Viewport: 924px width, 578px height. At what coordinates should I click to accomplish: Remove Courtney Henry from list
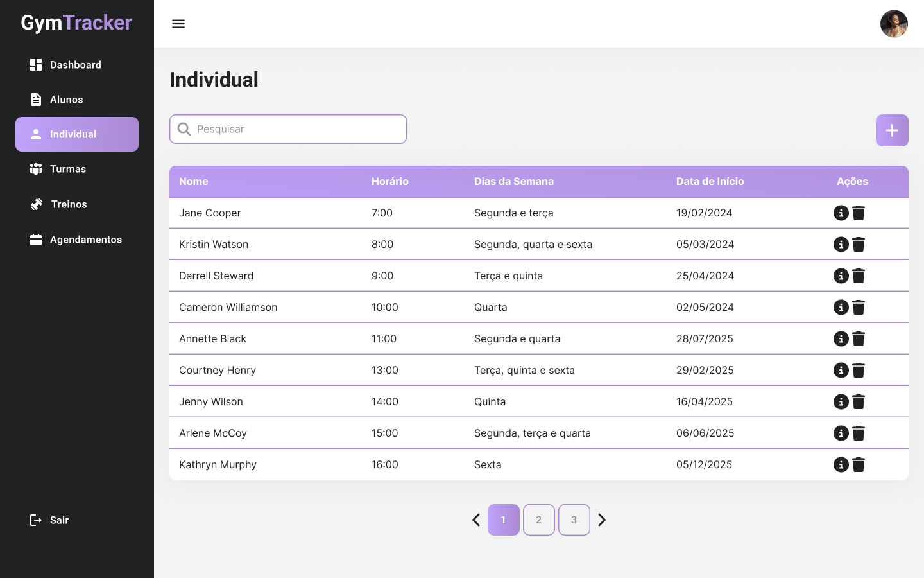point(859,371)
